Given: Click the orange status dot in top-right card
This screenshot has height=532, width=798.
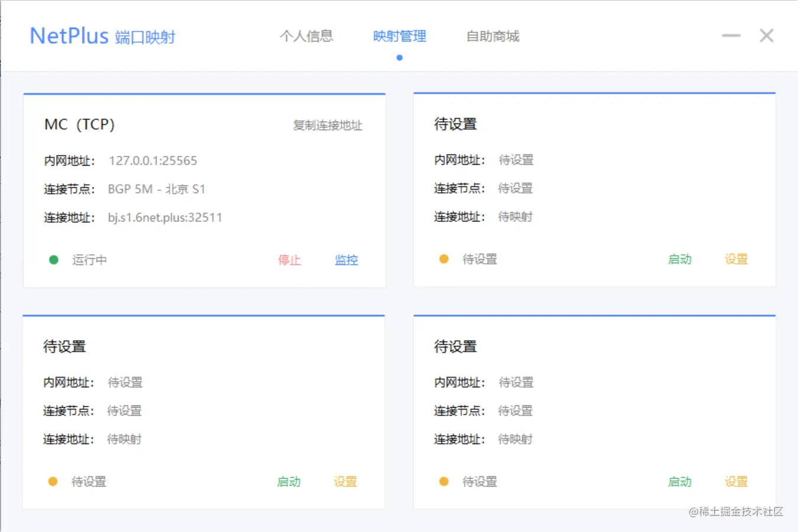Looking at the screenshot, I should pos(444,259).
